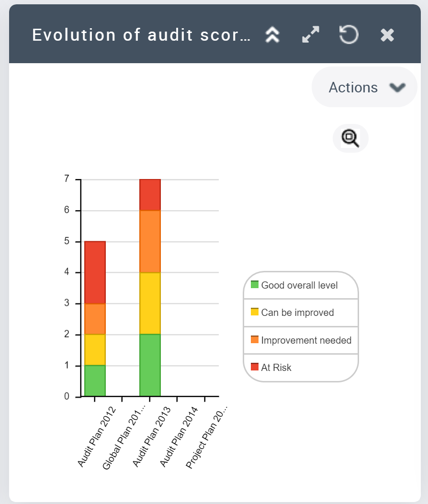
Task: Expand the widget to full screen
Action: 311,35
